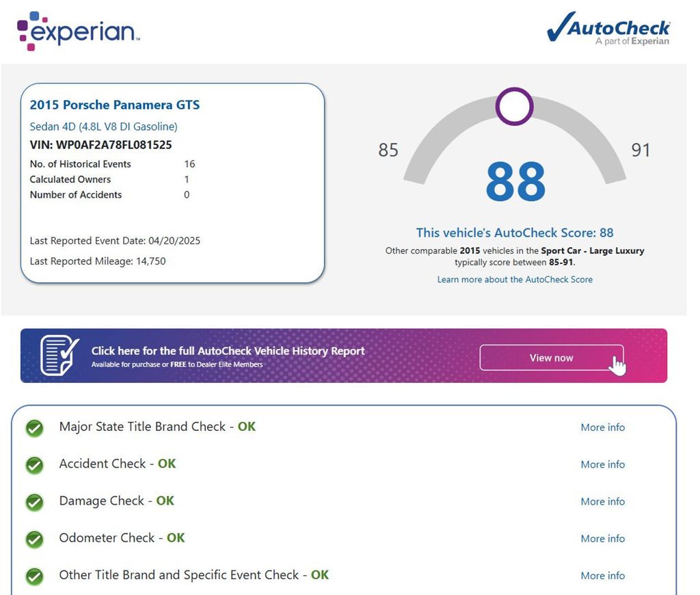Open Learn more about the AutoCheck Score

pos(515,279)
